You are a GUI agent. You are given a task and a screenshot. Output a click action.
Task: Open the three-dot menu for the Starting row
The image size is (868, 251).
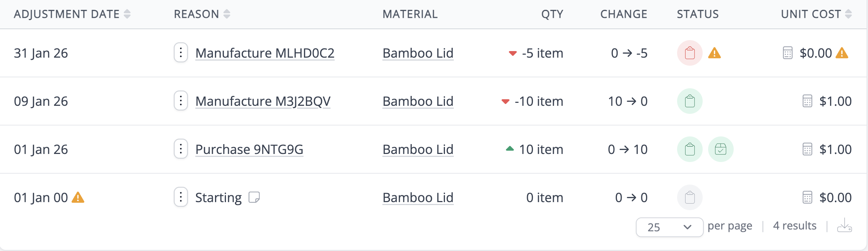pos(181,197)
